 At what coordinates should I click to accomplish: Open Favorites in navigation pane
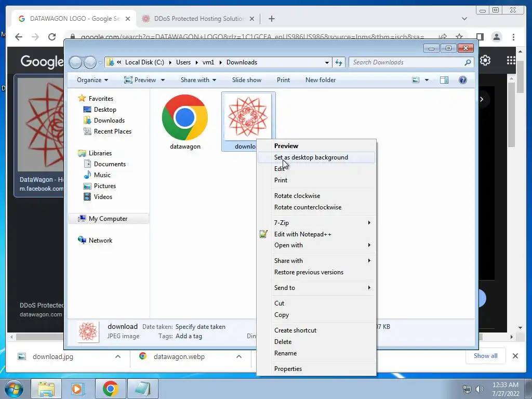(x=101, y=99)
